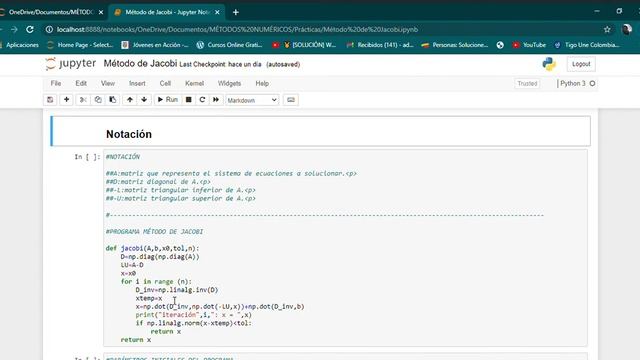The image size is (640, 360).
Task: Open the Insert menu
Action: click(137, 83)
